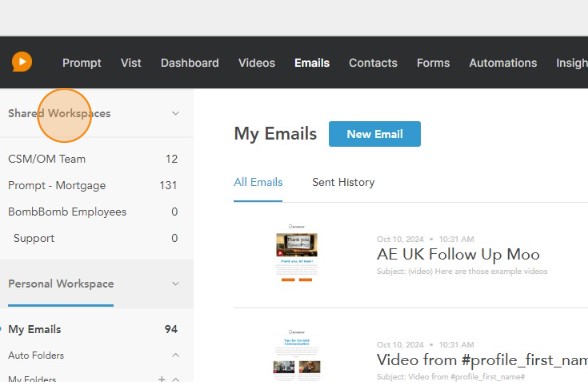Image resolution: width=588 pixels, height=387 pixels.
Task: Open the Prompt - Mortgage workspace
Action: [x=57, y=185]
